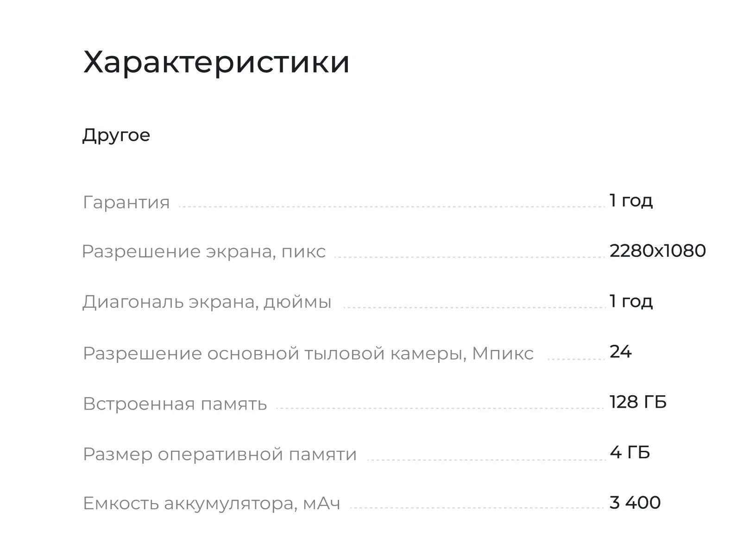Click the Гарантия label

click(x=126, y=203)
